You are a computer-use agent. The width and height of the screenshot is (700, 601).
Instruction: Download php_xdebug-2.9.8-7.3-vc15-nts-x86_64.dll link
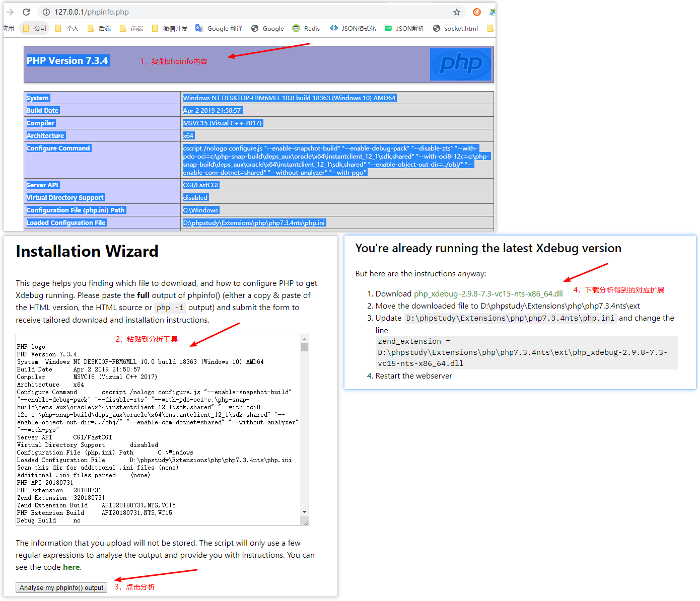coord(488,294)
